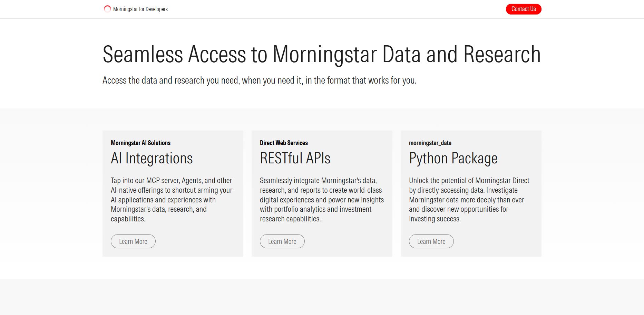The height and width of the screenshot is (315, 644).
Task: Open the Morningstar for Developers home link
Action: [x=136, y=9]
